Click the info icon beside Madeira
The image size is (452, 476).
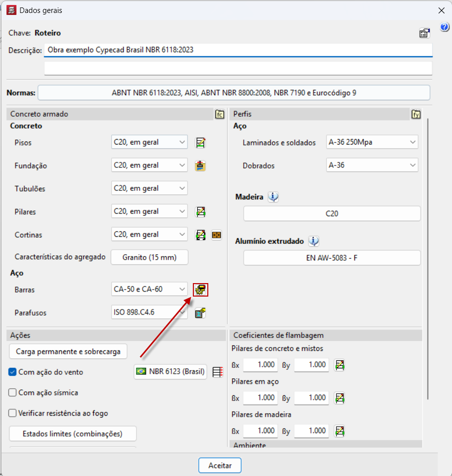[x=273, y=197]
